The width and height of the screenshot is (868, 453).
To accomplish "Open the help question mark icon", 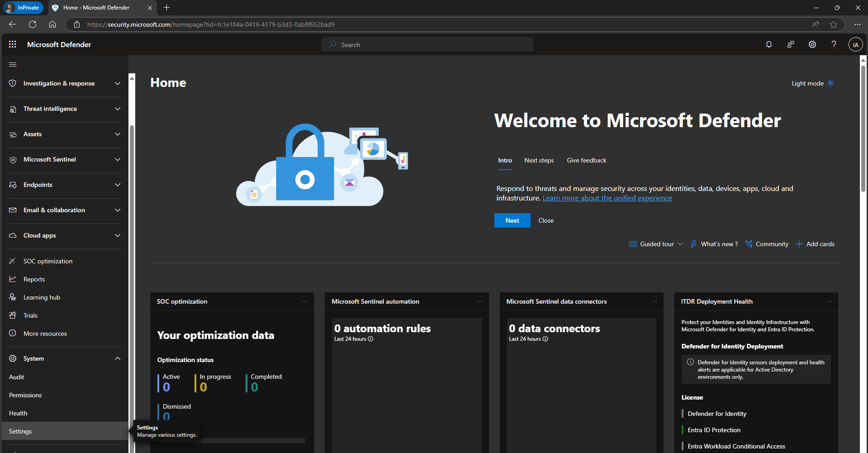I will (x=834, y=44).
